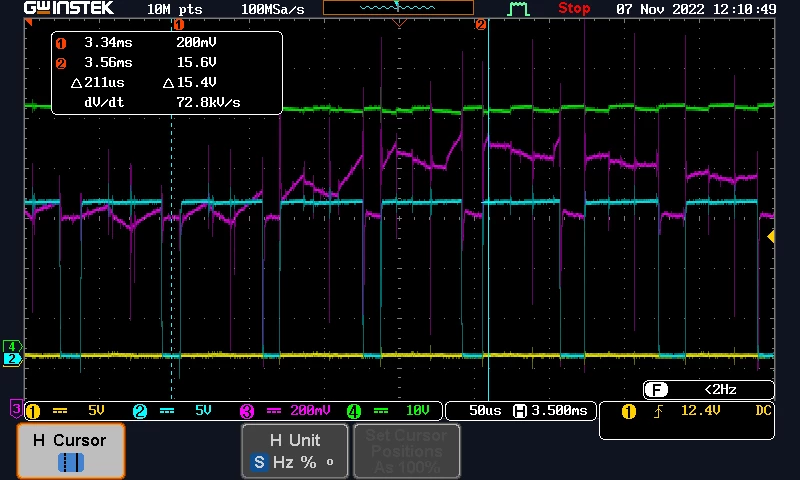Image resolution: width=800 pixels, height=480 pixels.
Task: Click the rising edge trigger slope icon
Action: pyautogui.click(x=658, y=411)
